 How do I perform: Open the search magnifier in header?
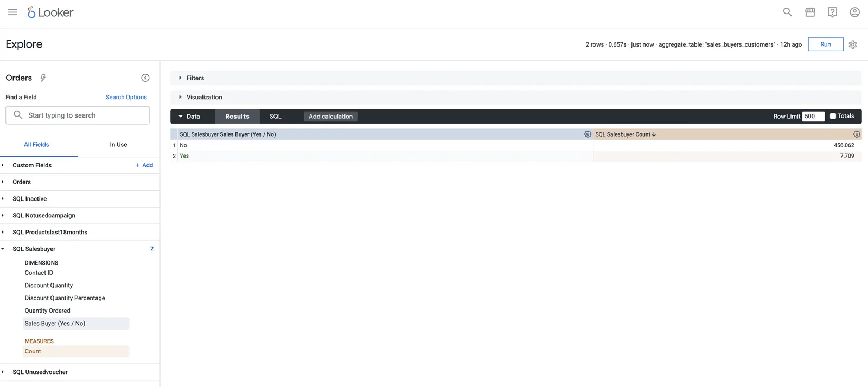[787, 12]
